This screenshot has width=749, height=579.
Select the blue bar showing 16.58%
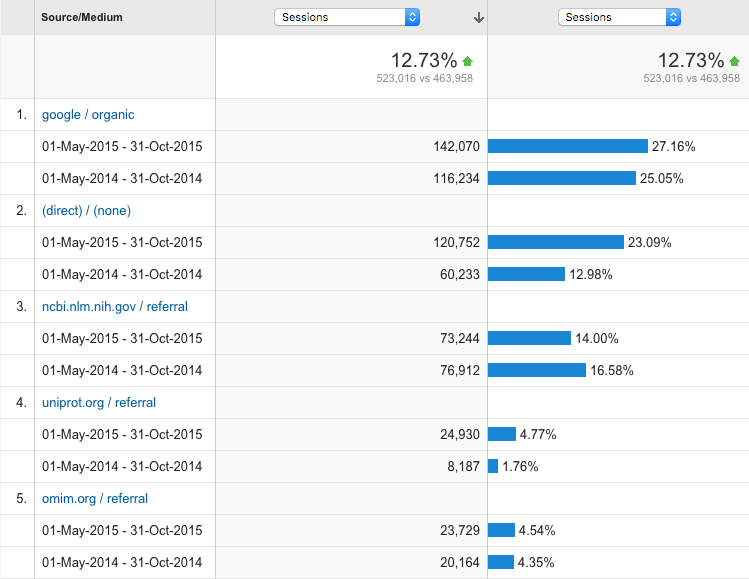click(x=537, y=370)
